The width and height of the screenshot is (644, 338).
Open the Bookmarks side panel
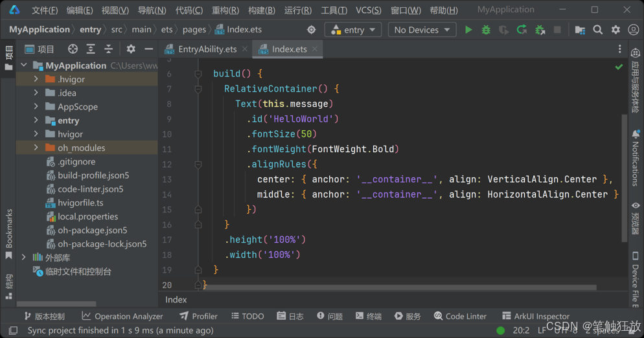(8, 234)
